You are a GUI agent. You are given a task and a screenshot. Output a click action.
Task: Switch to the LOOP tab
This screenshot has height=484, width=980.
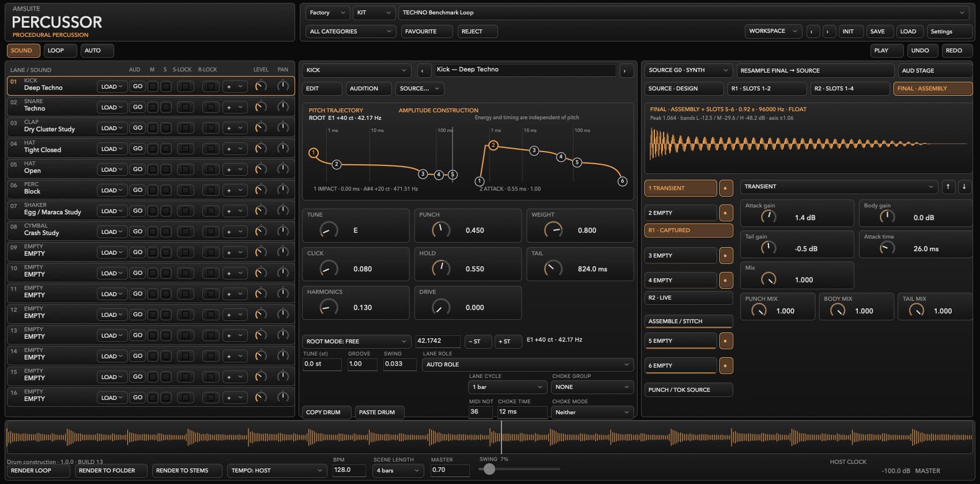pyautogui.click(x=60, y=51)
